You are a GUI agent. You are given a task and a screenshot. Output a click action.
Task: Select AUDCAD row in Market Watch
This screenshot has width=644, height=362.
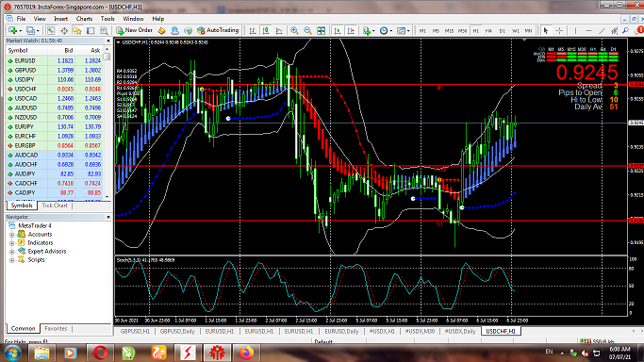(x=54, y=156)
